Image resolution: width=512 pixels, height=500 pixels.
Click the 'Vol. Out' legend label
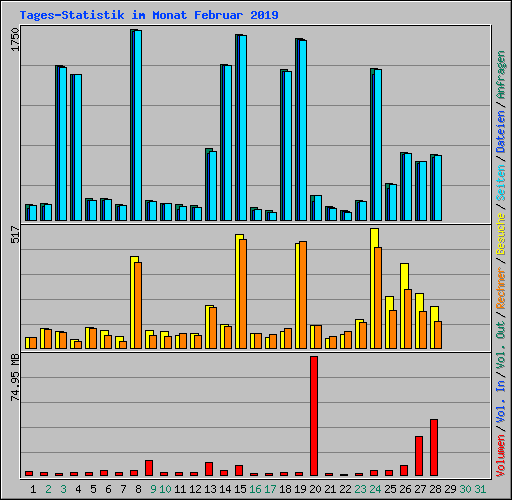[x=501, y=344]
